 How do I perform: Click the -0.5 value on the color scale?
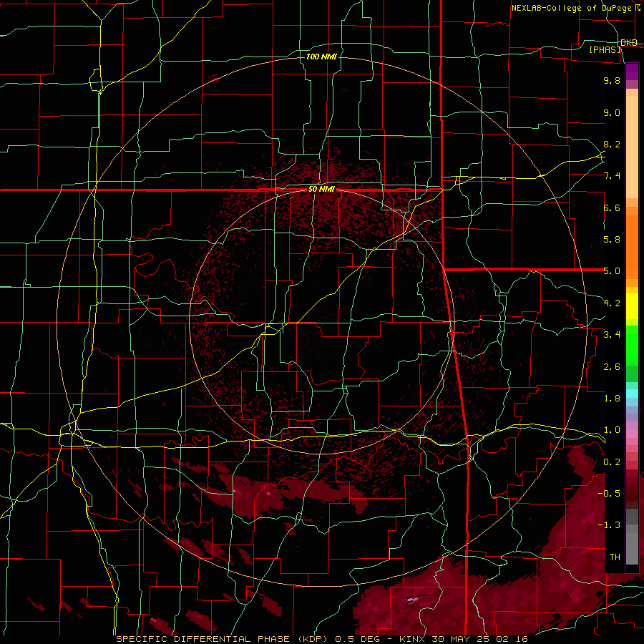609,493
